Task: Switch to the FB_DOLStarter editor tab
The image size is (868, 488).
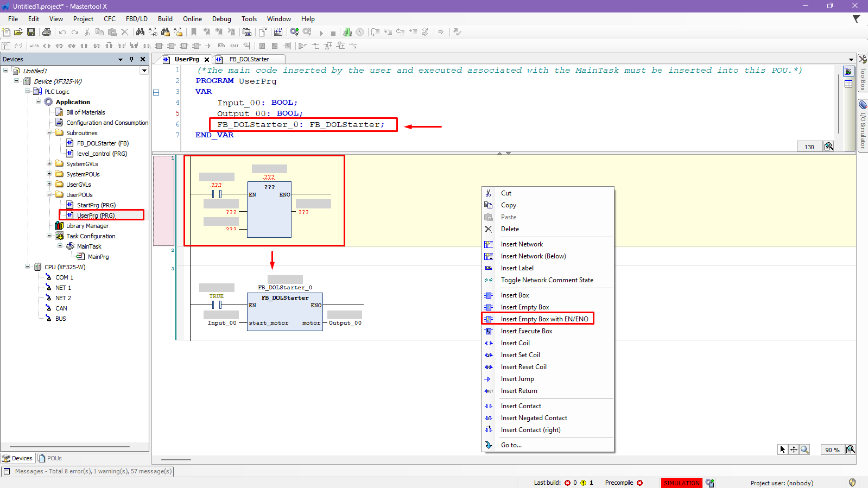Action: click(248, 59)
